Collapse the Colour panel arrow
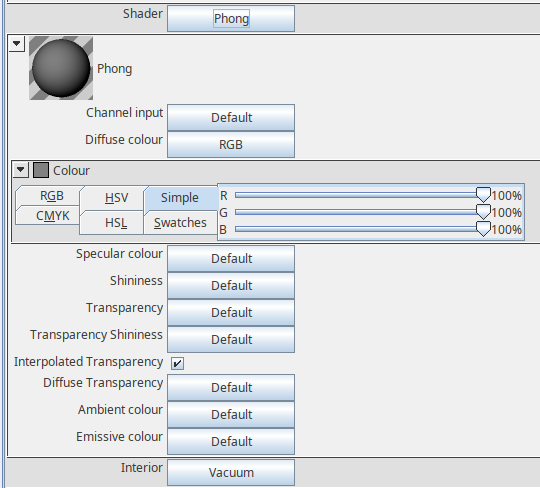540x488 pixels. pyautogui.click(x=21, y=170)
